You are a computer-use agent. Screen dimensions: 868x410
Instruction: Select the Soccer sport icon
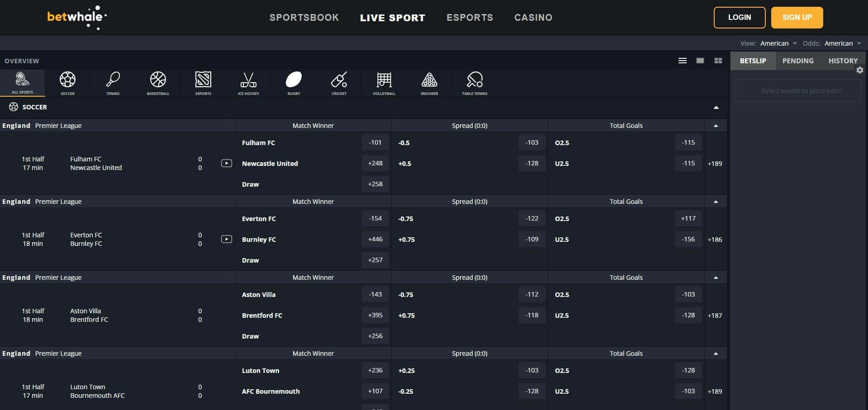[67, 83]
